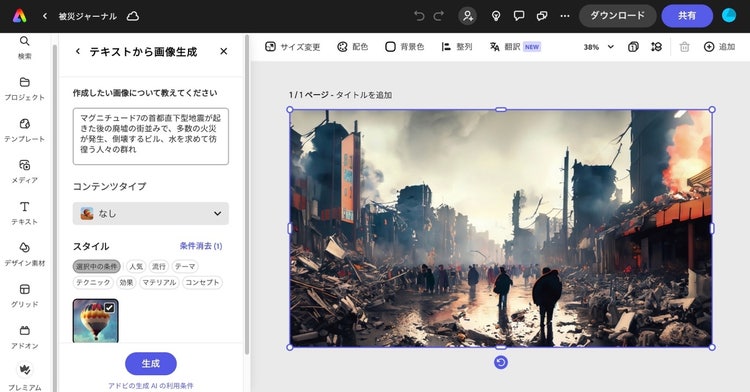Redo the last action

tap(439, 16)
